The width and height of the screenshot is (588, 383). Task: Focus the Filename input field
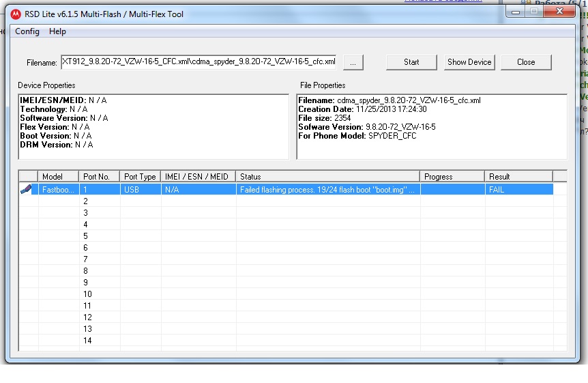(199, 61)
